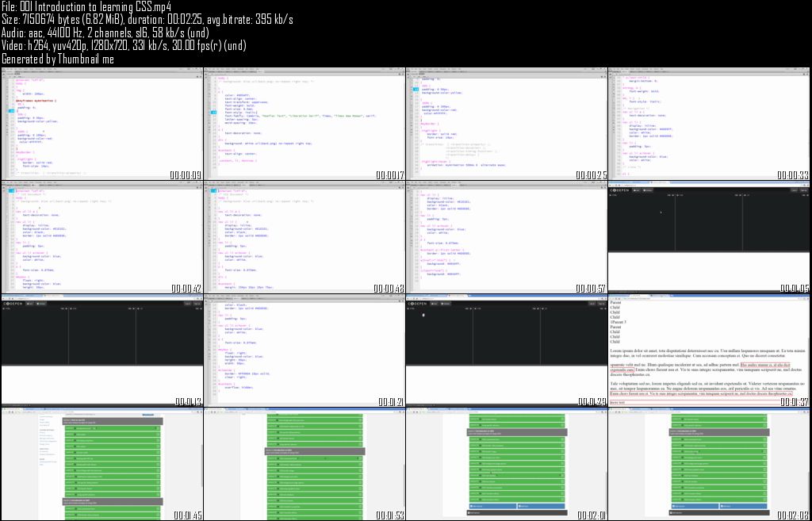View the green list frame stamped 00:01:53
The width and height of the screenshot is (812, 521).
(304, 464)
